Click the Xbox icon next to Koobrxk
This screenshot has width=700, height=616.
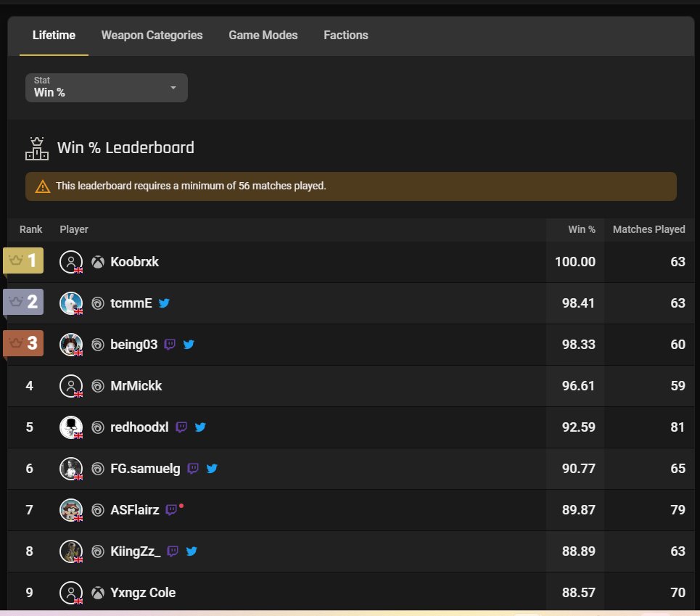[98, 262]
